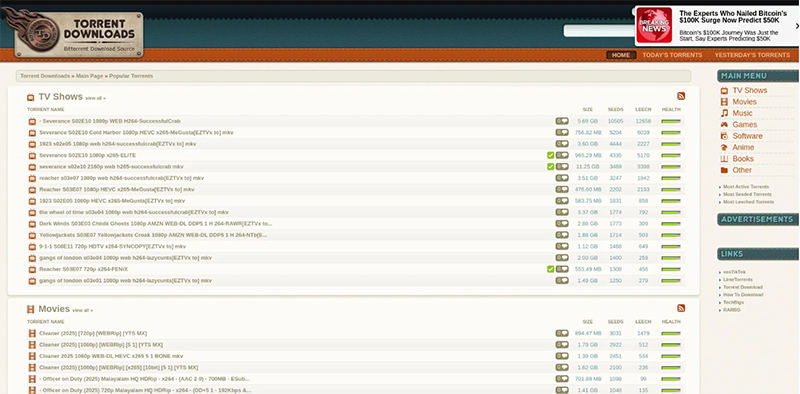Click TV icon beside Severance S02E10 SuccessfulCrab row
Image resolution: width=800 pixels, height=394 pixels.
[x=32, y=121]
